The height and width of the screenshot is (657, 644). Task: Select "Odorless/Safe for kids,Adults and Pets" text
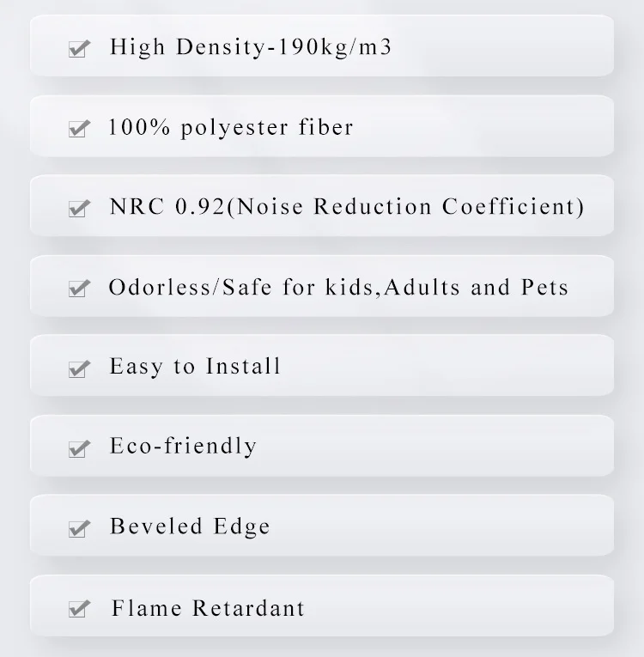tap(338, 287)
